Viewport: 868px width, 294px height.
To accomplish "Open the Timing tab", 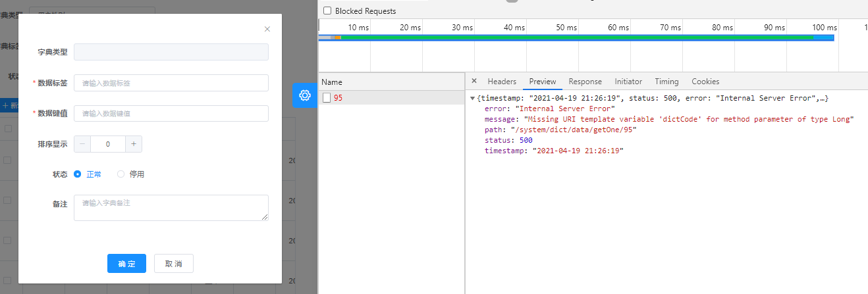I will click(x=666, y=82).
